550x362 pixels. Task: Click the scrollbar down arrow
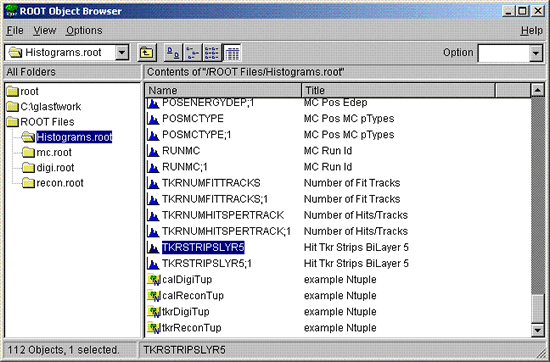538,330
